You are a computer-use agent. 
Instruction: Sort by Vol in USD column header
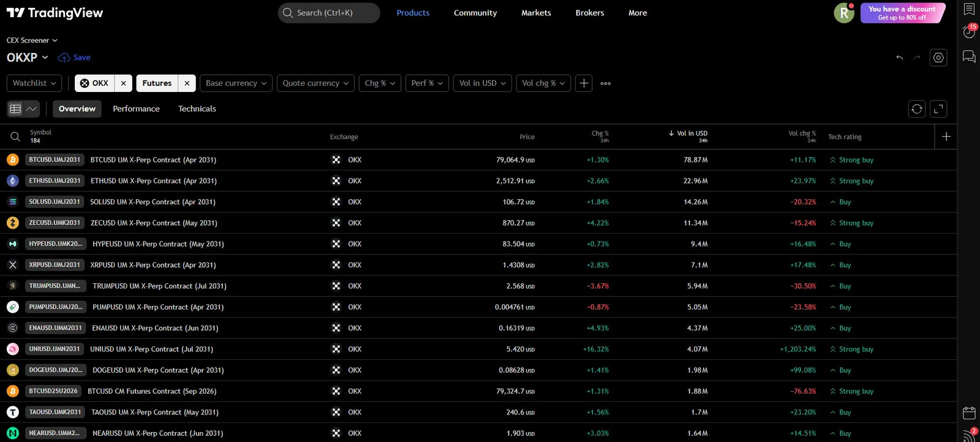click(x=688, y=136)
